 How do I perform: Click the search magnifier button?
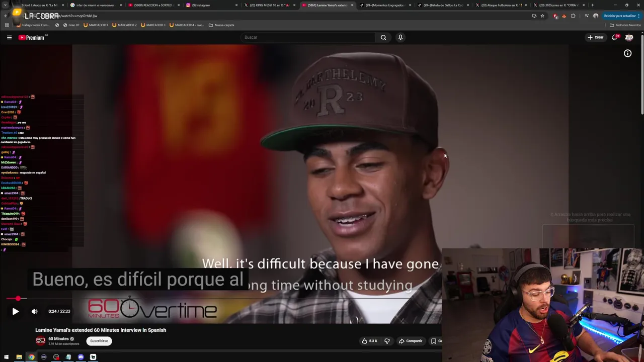(x=383, y=37)
